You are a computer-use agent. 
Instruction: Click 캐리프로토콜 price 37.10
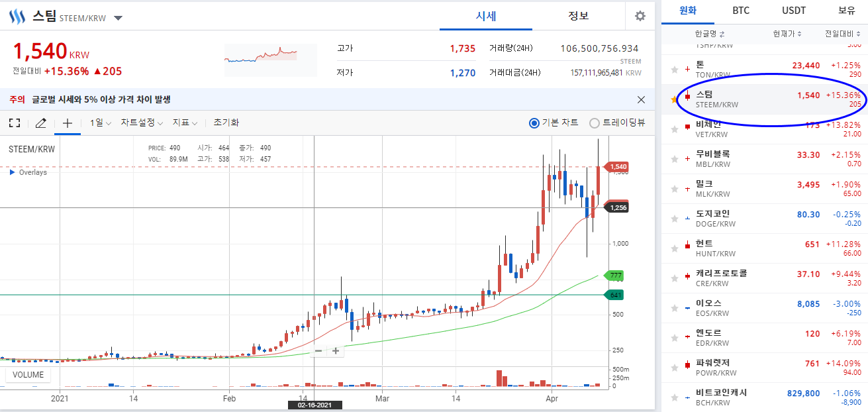[x=808, y=274]
